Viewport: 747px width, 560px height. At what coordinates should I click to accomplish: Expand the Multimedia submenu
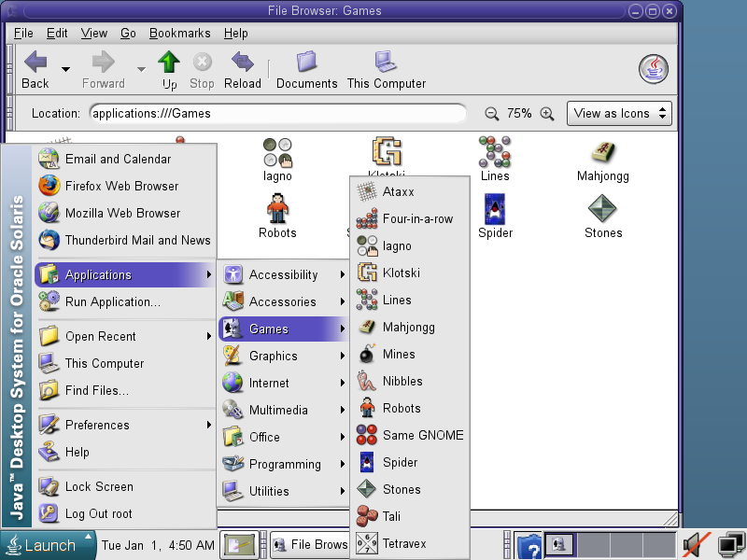tap(284, 410)
